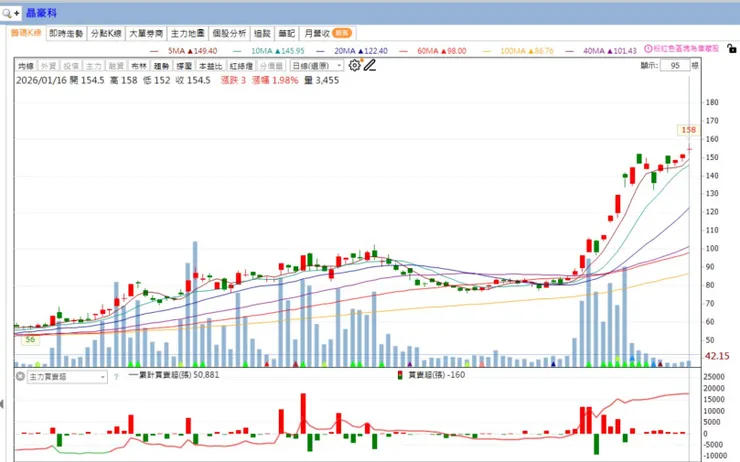Toggle the 趨勢 trend overlay

click(161, 66)
